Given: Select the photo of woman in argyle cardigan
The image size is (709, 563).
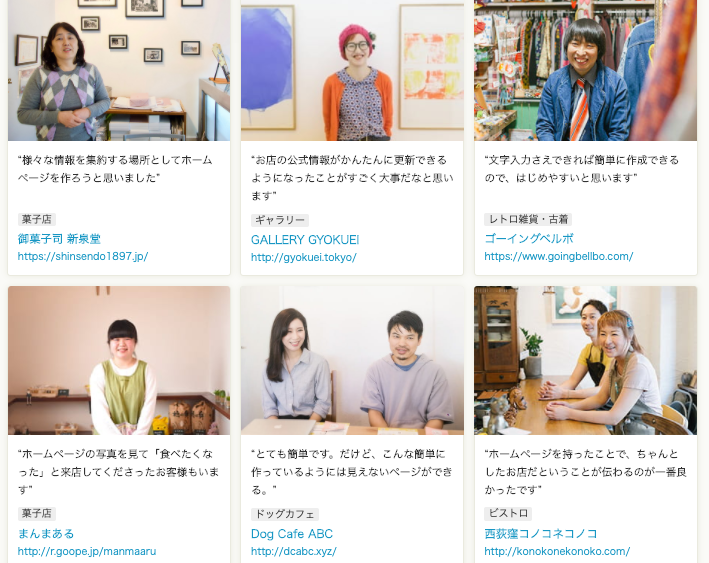Looking at the screenshot, I should click(x=119, y=70).
